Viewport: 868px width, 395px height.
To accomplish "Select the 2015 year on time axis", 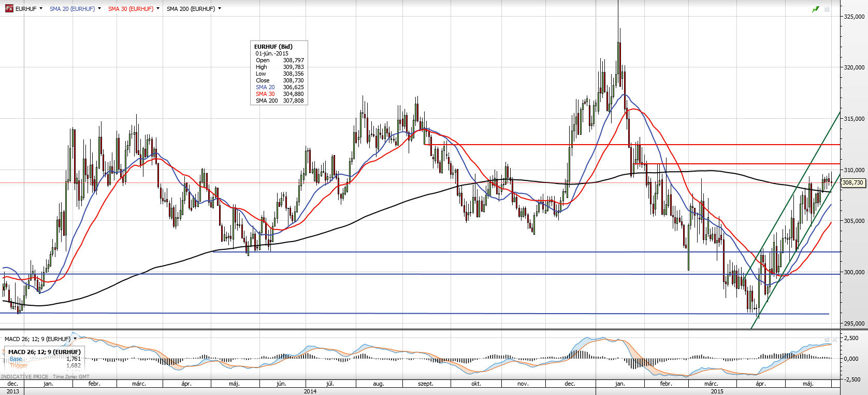I will (717, 391).
